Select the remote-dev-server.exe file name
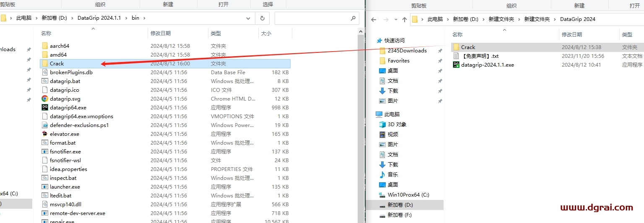 pyautogui.click(x=78, y=213)
